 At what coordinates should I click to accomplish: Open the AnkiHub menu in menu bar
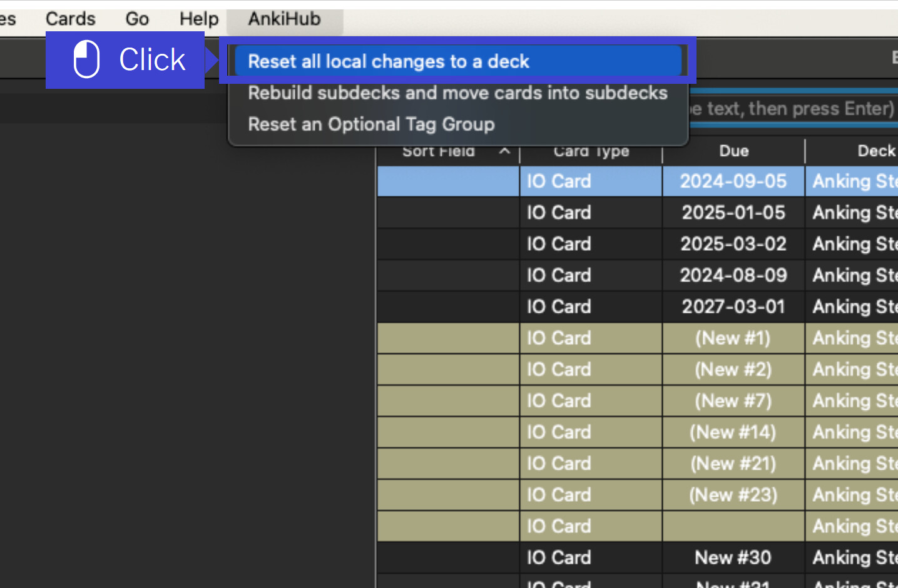pyautogui.click(x=284, y=19)
